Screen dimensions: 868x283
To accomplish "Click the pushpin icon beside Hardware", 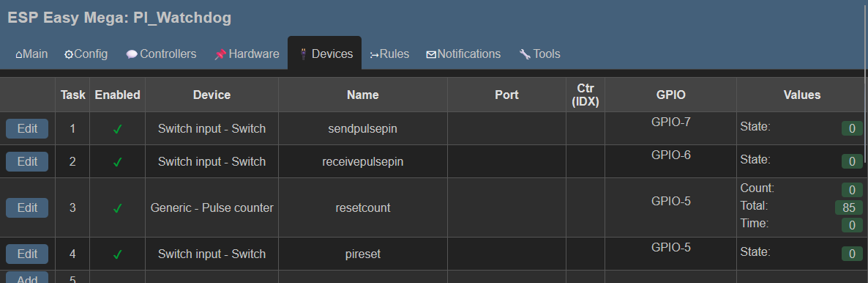I will point(220,54).
